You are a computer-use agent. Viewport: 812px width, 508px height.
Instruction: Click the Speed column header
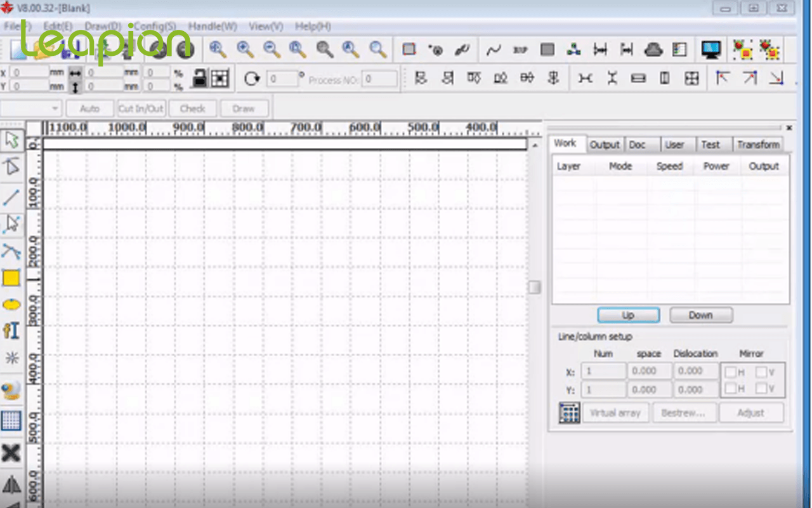(669, 166)
